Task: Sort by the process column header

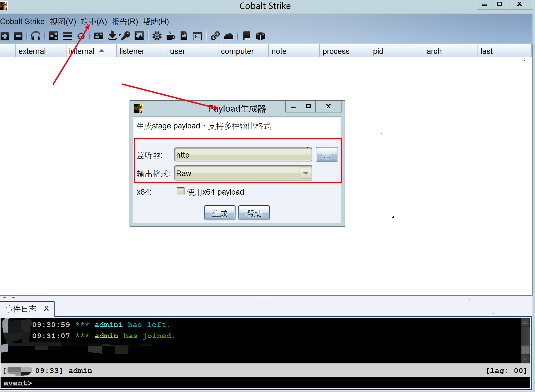Action: (345, 51)
